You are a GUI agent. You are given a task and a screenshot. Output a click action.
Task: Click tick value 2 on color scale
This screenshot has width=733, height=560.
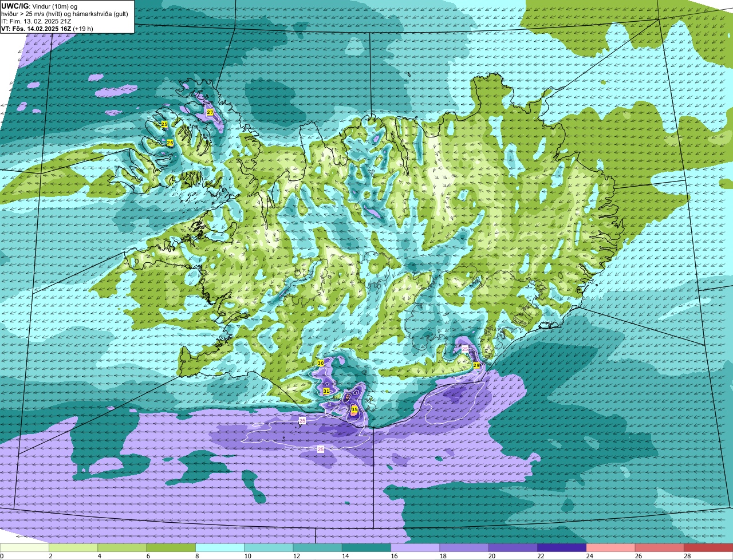(50, 556)
